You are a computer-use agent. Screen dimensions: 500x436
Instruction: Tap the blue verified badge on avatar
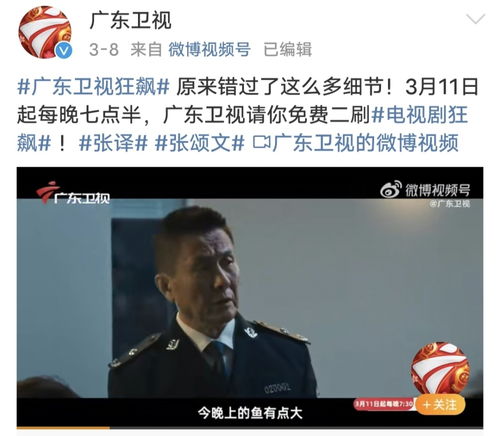click(63, 51)
